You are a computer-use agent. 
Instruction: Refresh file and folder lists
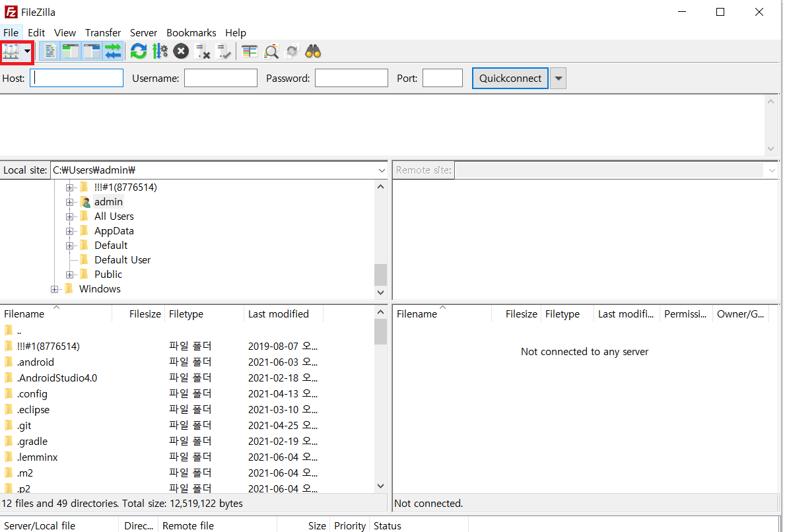tap(139, 51)
